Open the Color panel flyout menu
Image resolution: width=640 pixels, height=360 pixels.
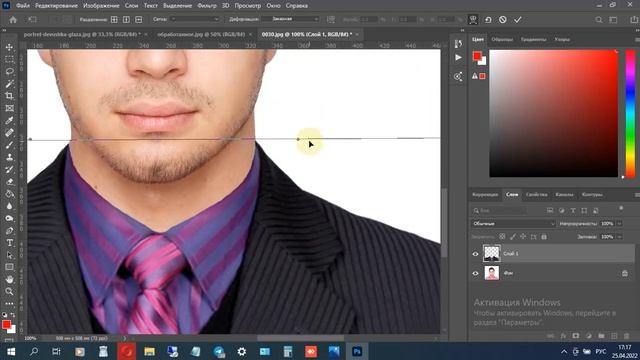coord(637,40)
